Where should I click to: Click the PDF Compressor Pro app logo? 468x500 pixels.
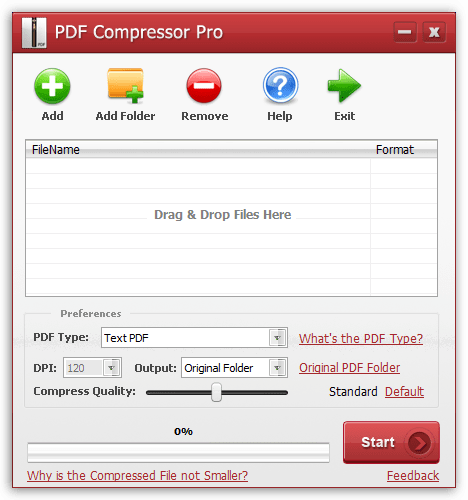(x=34, y=33)
